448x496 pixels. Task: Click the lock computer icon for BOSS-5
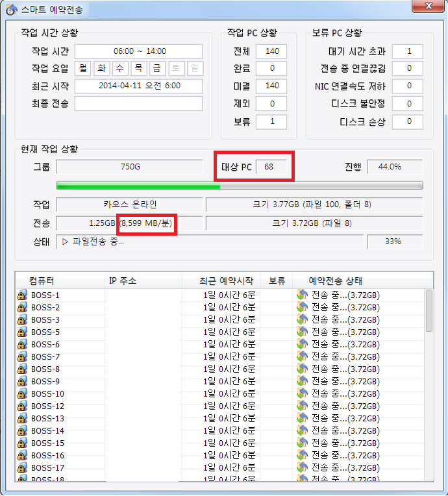[22, 332]
